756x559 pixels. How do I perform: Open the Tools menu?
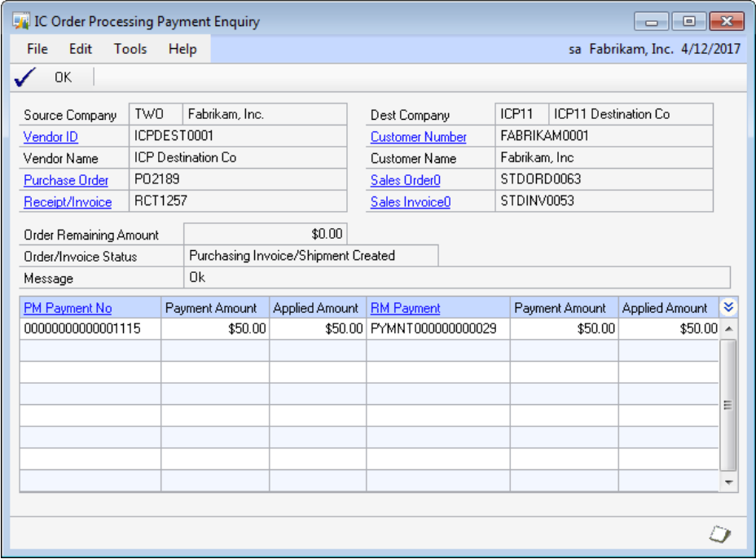130,49
